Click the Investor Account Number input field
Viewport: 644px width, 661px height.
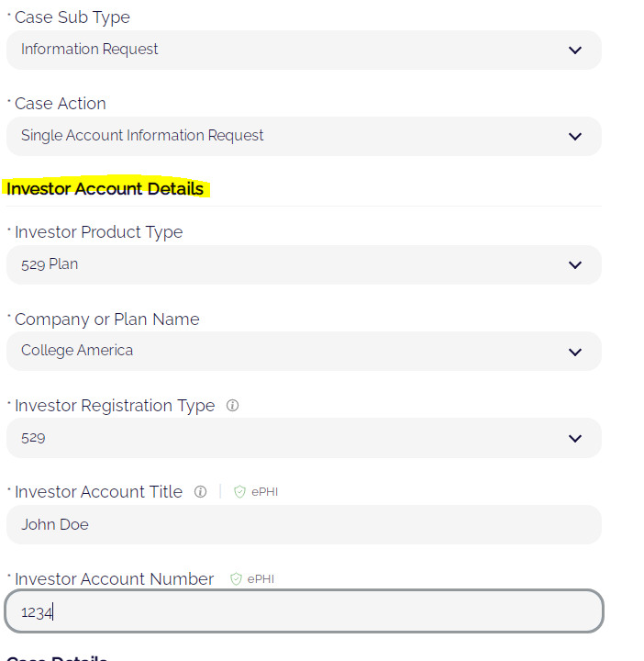click(304, 611)
